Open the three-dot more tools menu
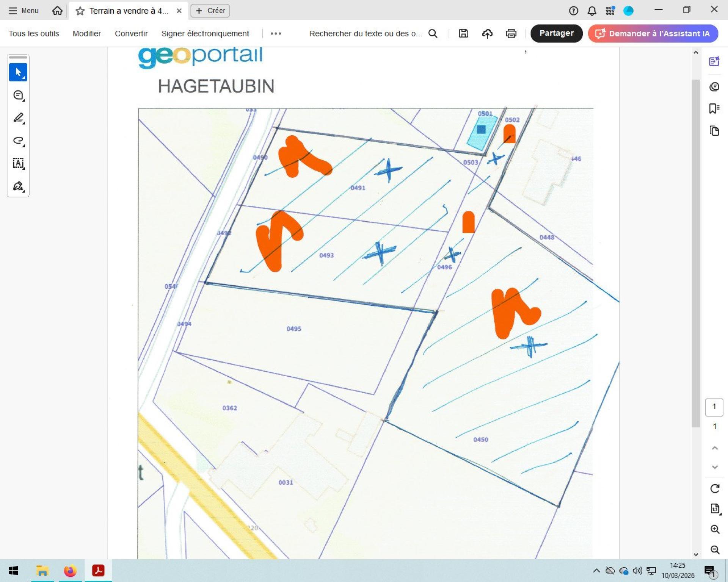This screenshot has height=582, width=728. click(x=276, y=33)
